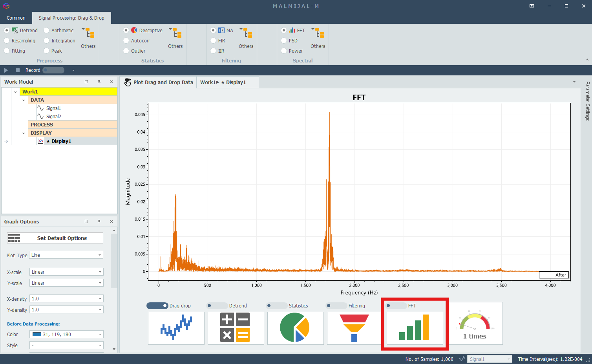Open the Y-density dropdown
This screenshot has height=364, width=592.
point(66,310)
